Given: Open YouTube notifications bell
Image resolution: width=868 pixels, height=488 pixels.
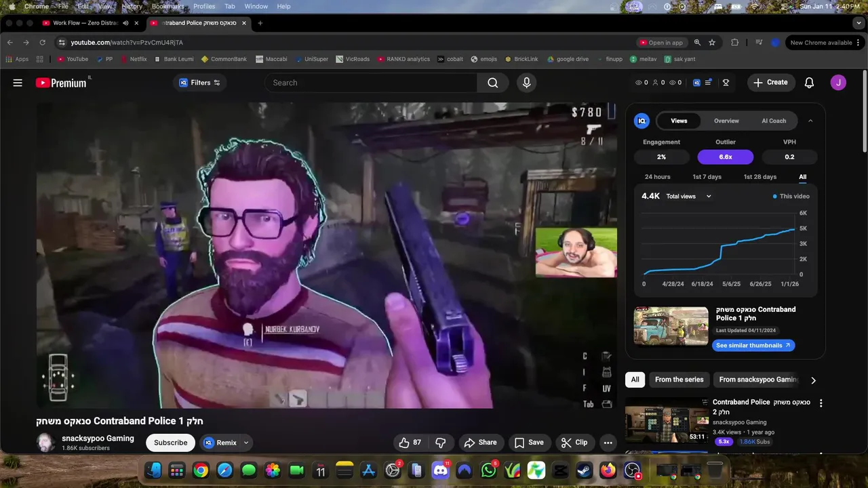Looking at the screenshot, I should 809,83.
